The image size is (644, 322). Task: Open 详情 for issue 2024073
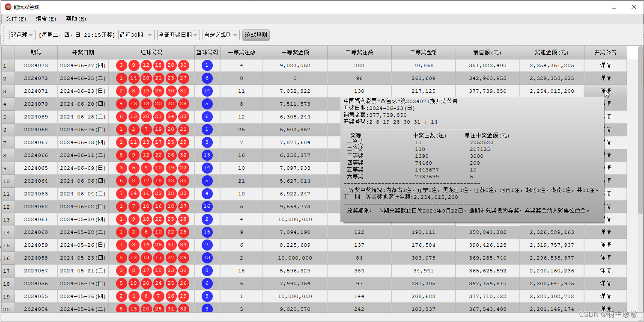coord(605,65)
